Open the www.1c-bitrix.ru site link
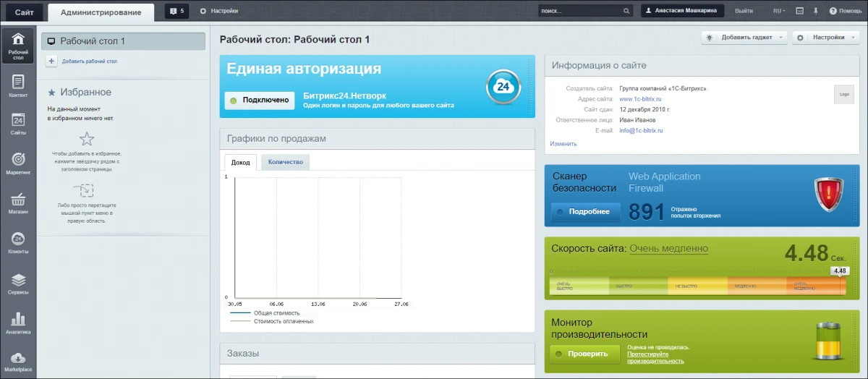This screenshot has width=868, height=379. [641, 98]
